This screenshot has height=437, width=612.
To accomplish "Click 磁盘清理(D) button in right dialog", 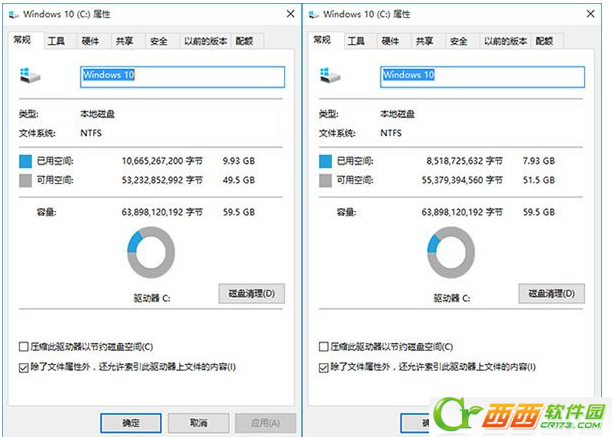I will (x=552, y=293).
